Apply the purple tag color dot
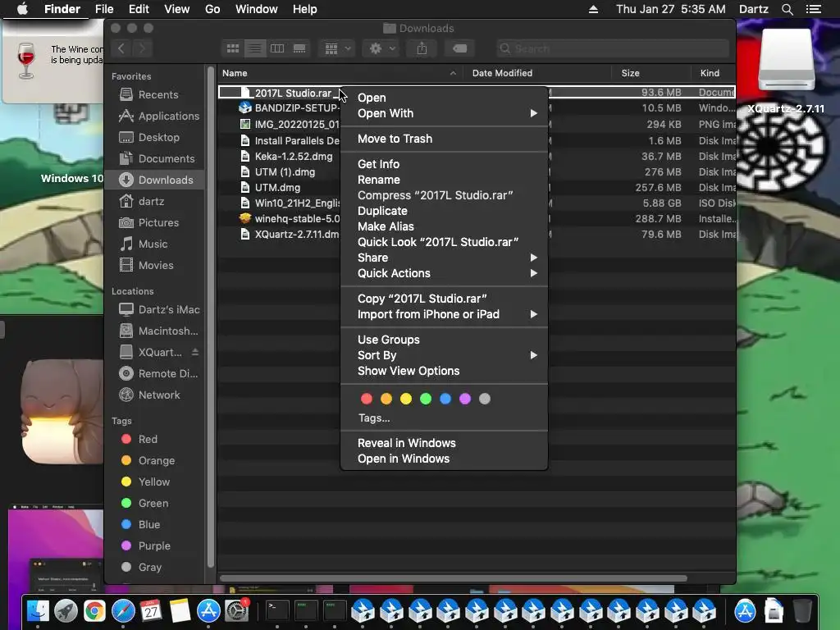 point(465,399)
